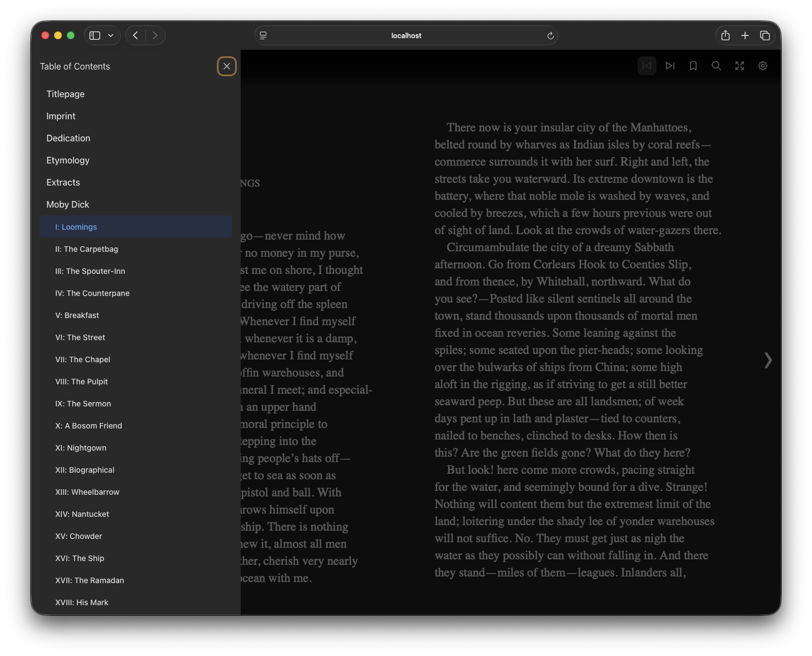Open the sidebar options chevron

tap(110, 35)
